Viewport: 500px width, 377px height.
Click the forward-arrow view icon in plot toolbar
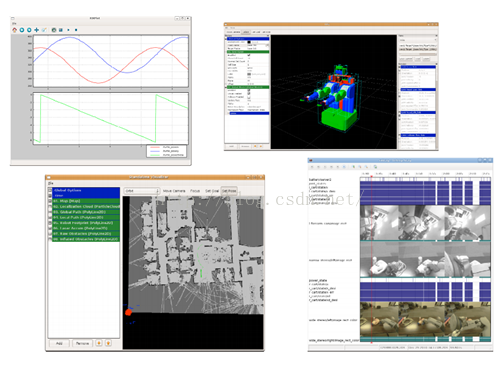pos(29,30)
